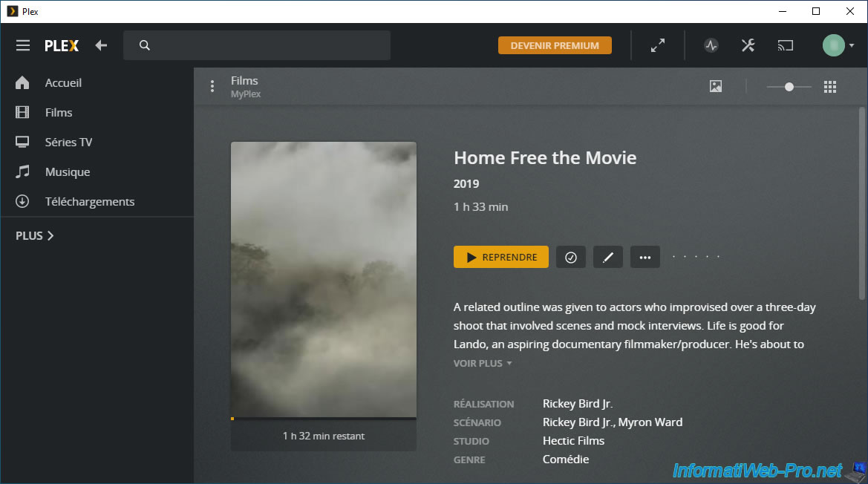Viewport: 868px width, 484px height.
Task: Click the artwork image icon in header
Action: tap(716, 87)
